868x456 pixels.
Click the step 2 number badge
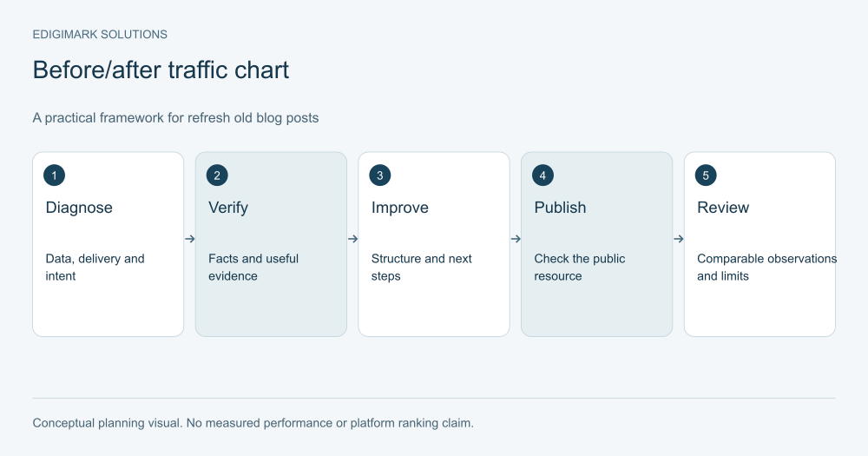[x=217, y=175]
